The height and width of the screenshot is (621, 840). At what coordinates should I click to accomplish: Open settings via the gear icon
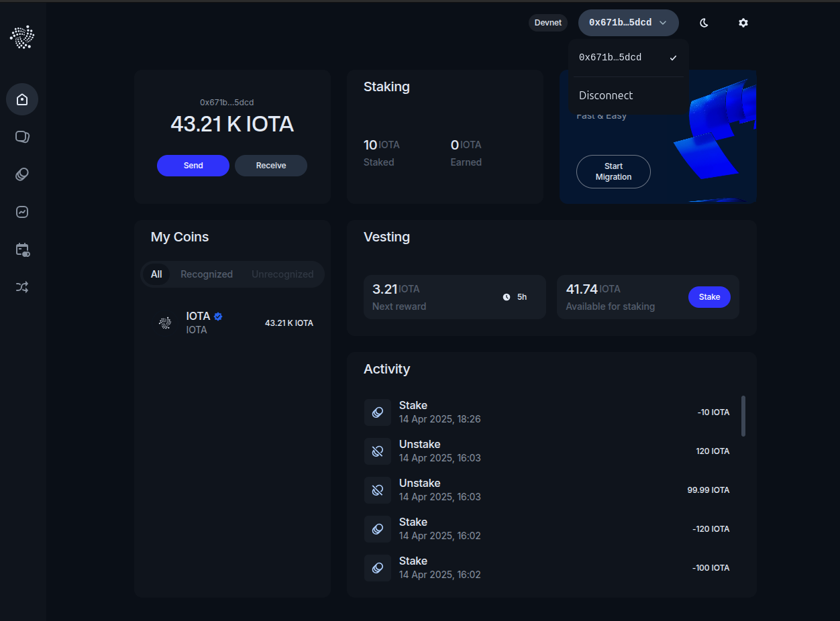pos(743,23)
